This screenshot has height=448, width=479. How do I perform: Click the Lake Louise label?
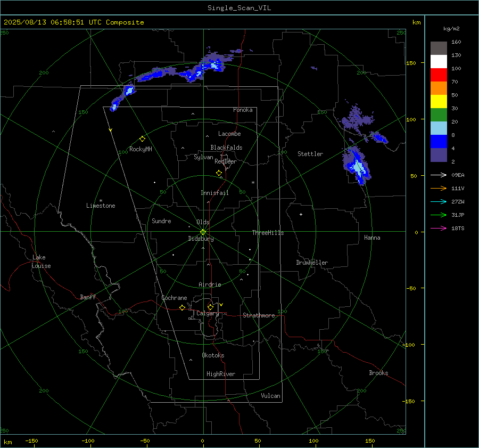(x=41, y=262)
